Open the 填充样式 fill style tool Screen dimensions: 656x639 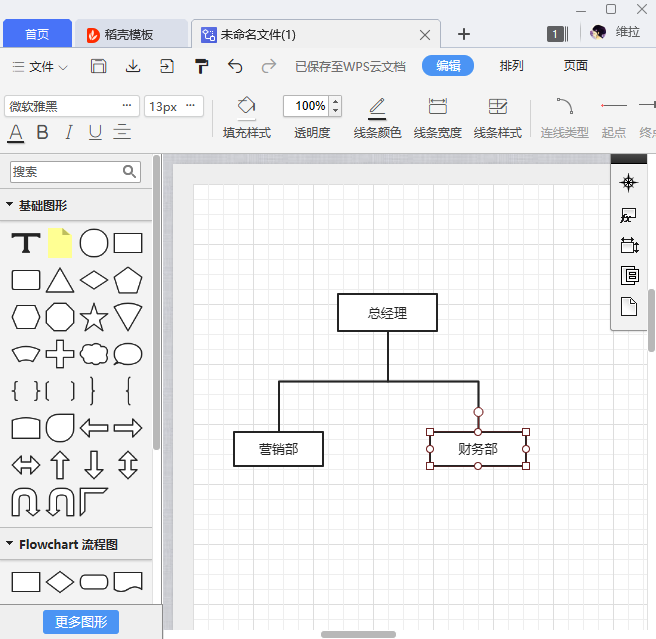[247, 117]
